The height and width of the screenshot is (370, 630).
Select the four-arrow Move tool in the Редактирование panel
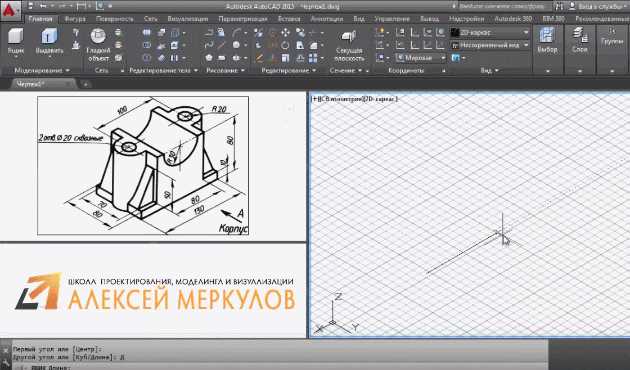285,33
